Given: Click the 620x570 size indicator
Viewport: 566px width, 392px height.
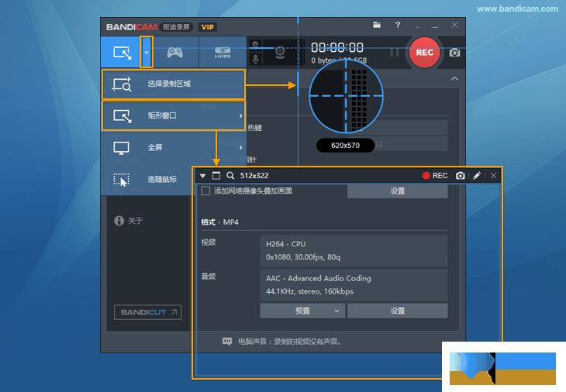Looking at the screenshot, I should coord(346,146).
